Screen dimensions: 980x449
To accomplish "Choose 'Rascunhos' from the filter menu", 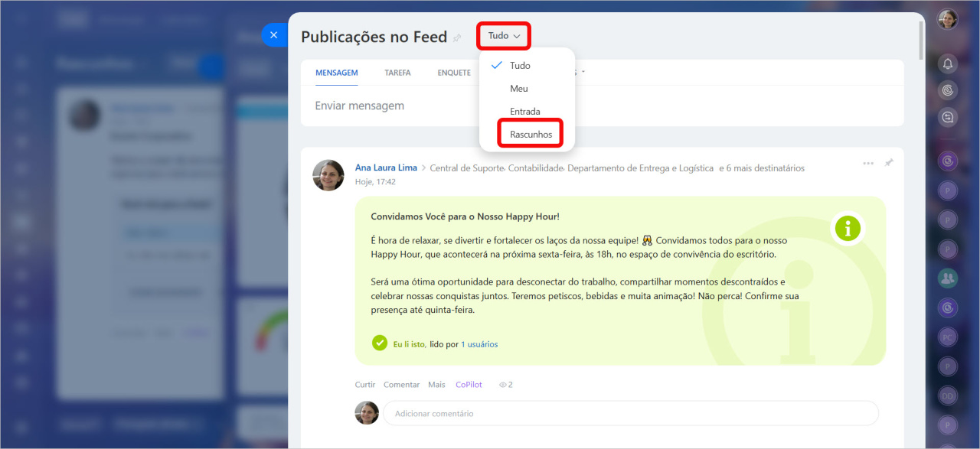I will click(x=531, y=134).
